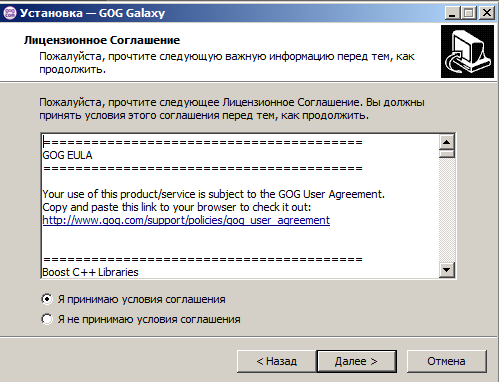Click the license scrollbar up arrow
The height and width of the screenshot is (382, 499).
(447, 142)
